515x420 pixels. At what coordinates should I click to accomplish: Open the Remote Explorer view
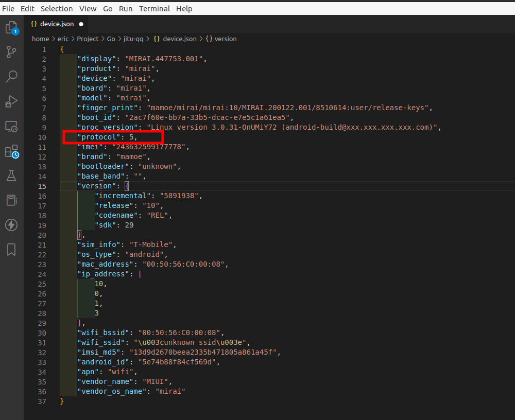tap(11, 127)
